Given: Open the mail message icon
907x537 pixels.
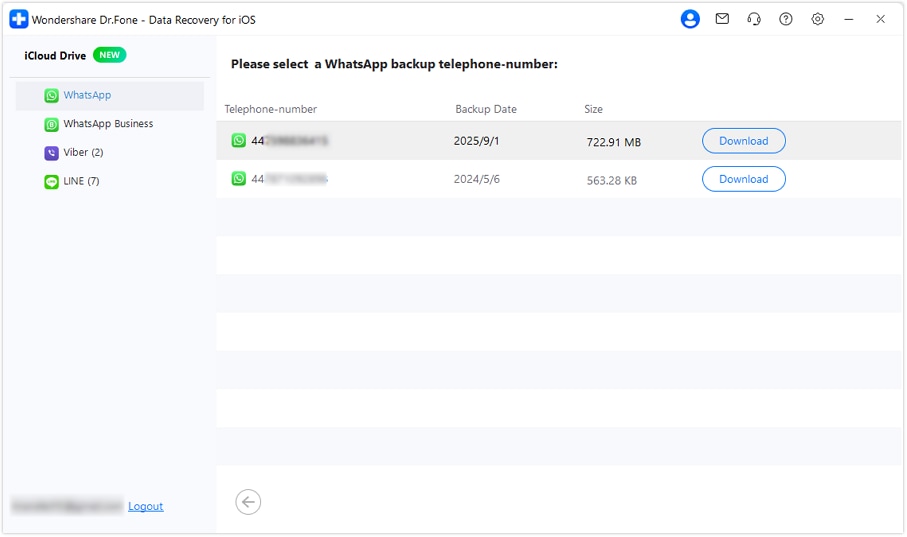Looking at the screenshot, I should click(722, 19).
